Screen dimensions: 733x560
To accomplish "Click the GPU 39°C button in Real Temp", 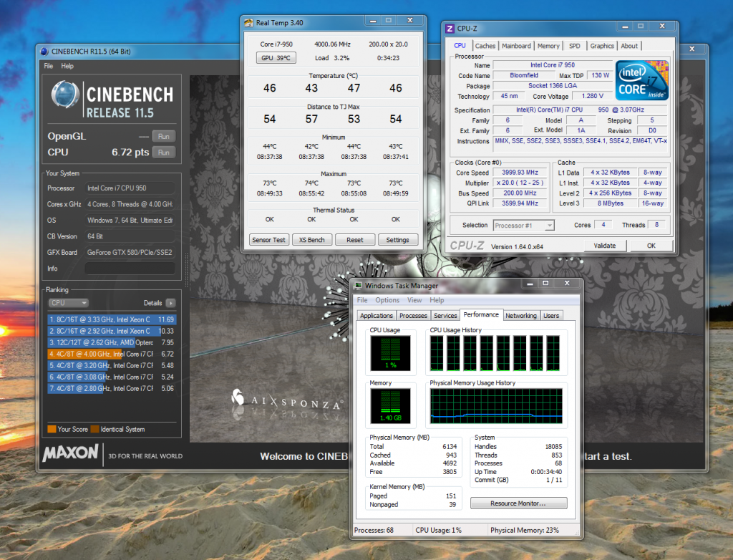I will click(276, 57).
